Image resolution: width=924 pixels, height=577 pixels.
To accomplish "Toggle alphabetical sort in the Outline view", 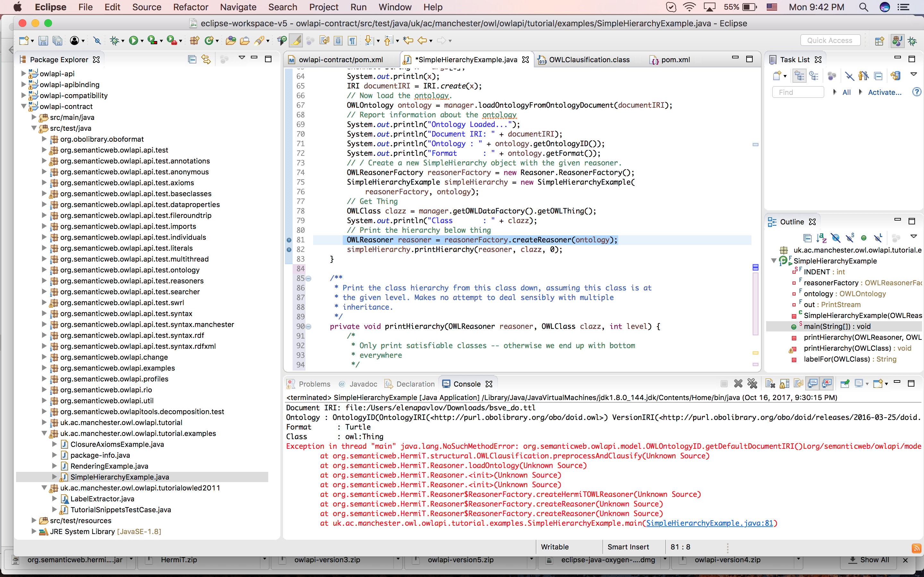I will [822, 238].
